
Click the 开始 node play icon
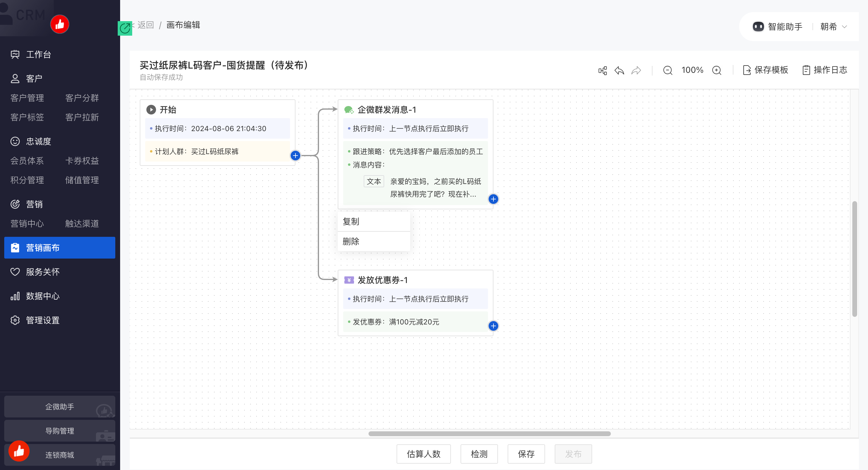click(x=151, y=110)
